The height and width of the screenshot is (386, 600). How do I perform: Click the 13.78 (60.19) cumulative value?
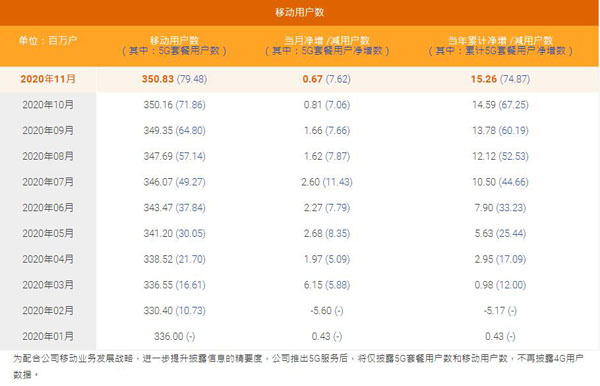pos(500,130)
